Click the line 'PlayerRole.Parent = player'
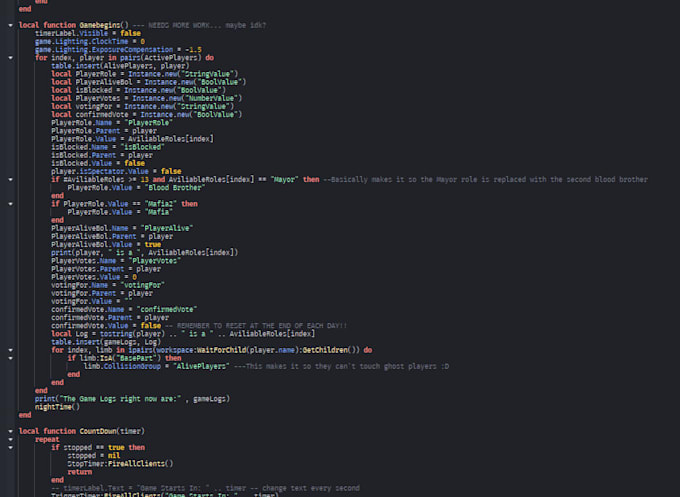680x497 pixels. point(104,131)
